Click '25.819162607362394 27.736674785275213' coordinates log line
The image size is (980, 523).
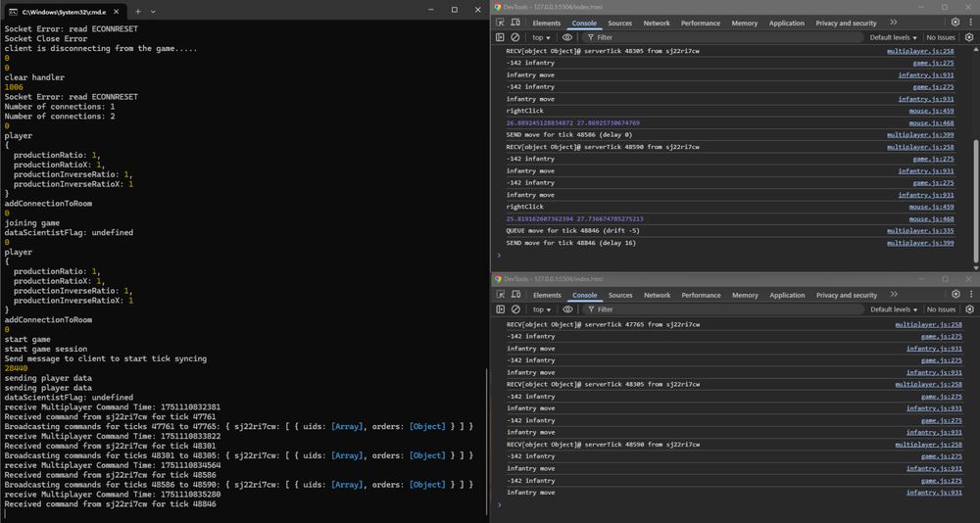(x=574, y=218)
